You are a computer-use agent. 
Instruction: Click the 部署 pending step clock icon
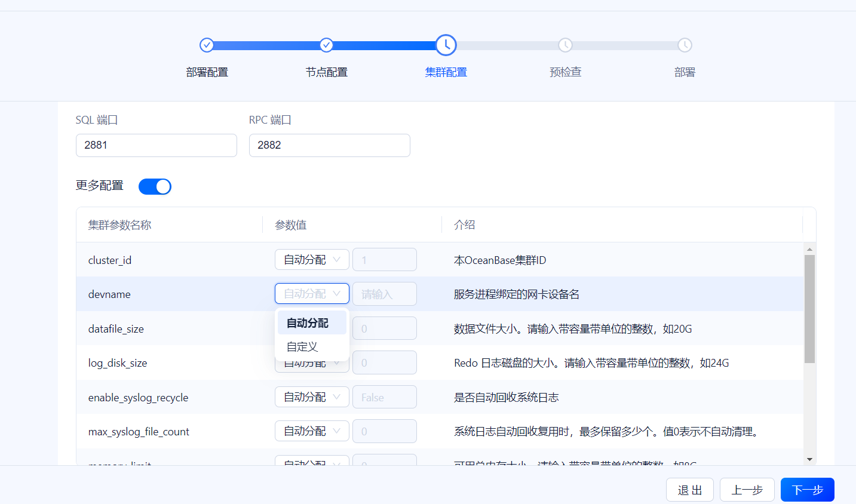coord(685,45)
